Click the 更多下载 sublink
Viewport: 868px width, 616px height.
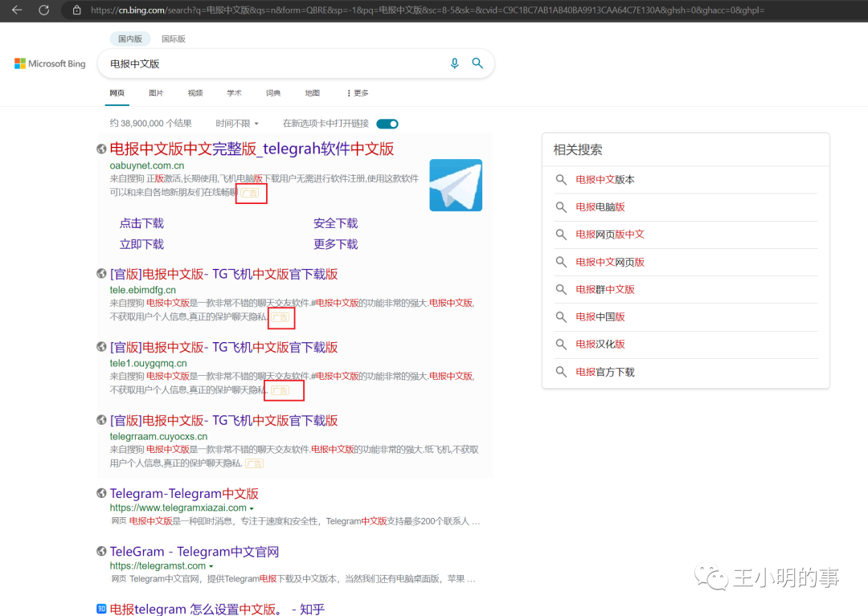coord(335,244)
